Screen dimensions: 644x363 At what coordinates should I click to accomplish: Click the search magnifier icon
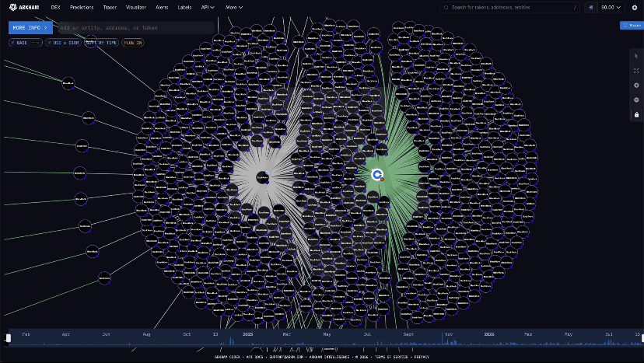[446, 8]
